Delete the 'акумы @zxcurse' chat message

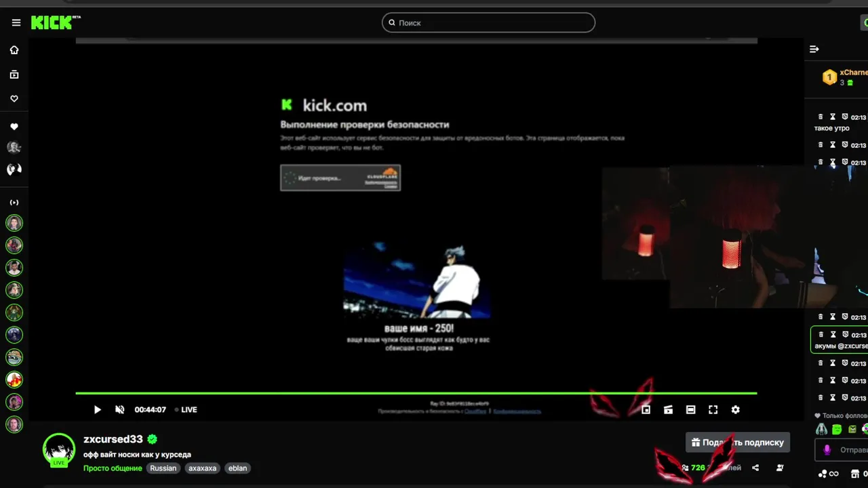pyautogui.click(x=821, y=334)
